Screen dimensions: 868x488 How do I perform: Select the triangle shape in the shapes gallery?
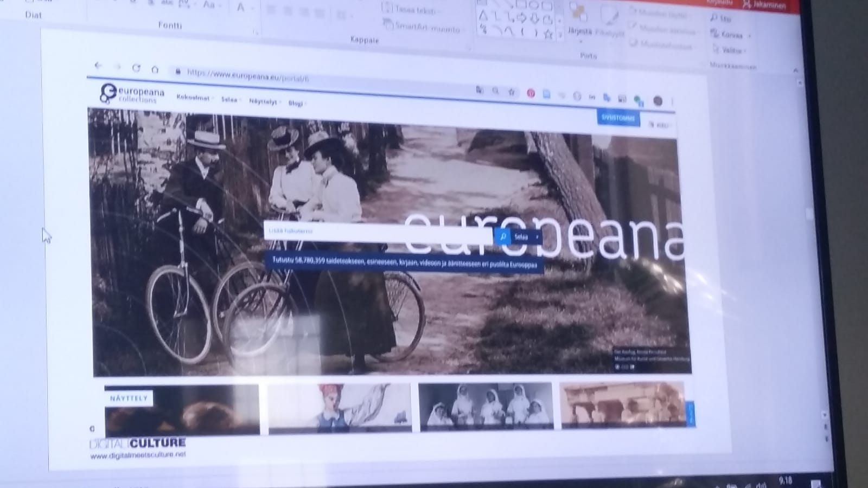coord(483,16)
